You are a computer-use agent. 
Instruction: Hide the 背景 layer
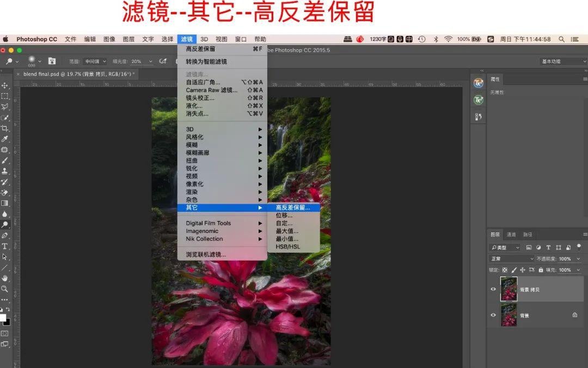coord(493,315)
